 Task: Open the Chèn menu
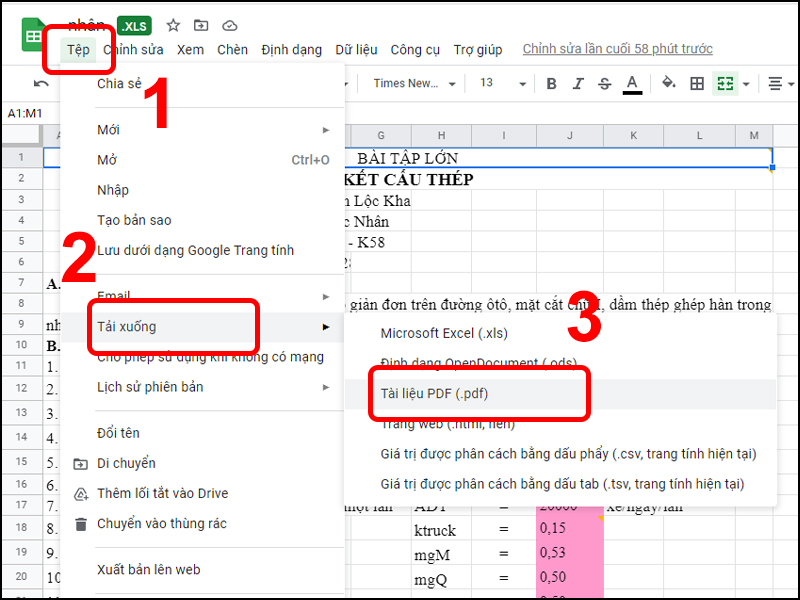click(x=232, y=49)
